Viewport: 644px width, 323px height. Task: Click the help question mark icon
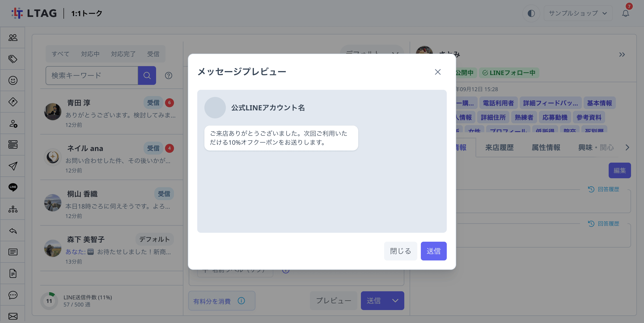[x=169, y=76]
